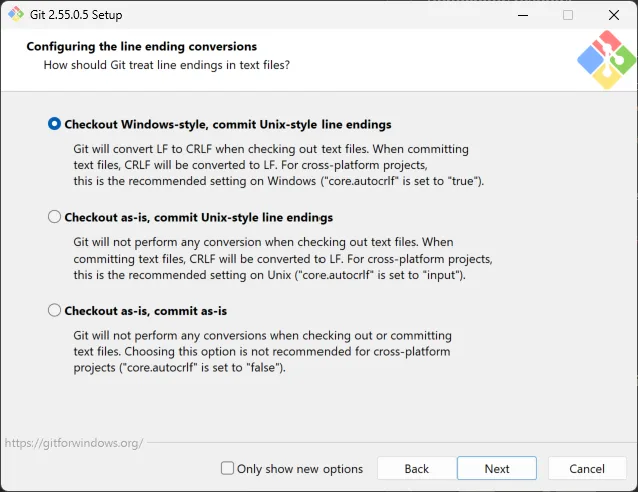The height and width of the screenshot is (492, 638).
Task: Cancel the Git setup
Action: click(x=587, y=468)
